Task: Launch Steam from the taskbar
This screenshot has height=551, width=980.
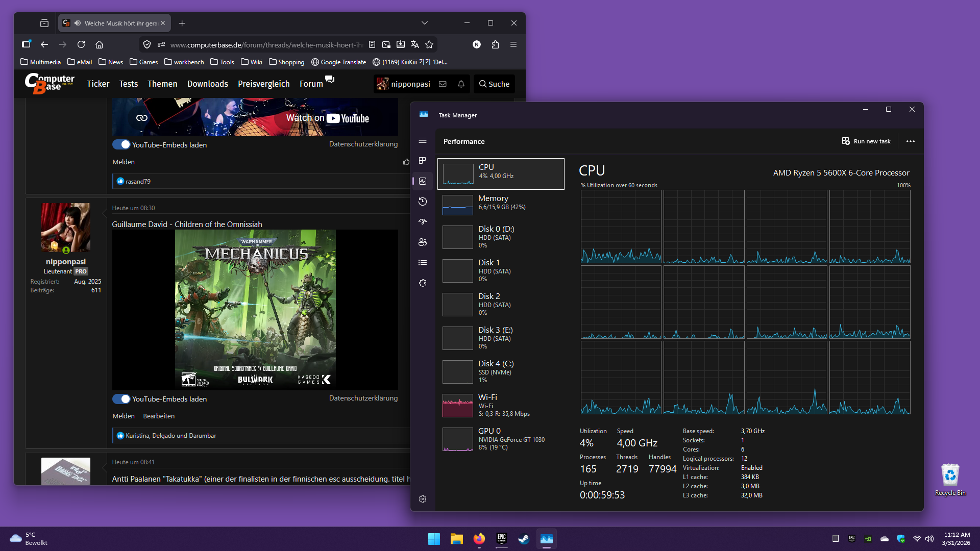Action: pos(524,539)
